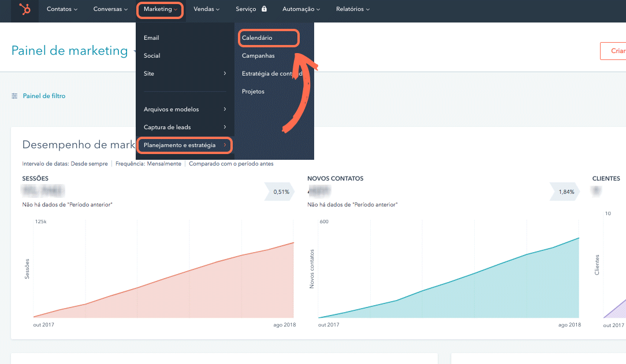This screenshot has height=364, width=626.
Task: Click the filter sliders icon
Action: tap(15, 96)
